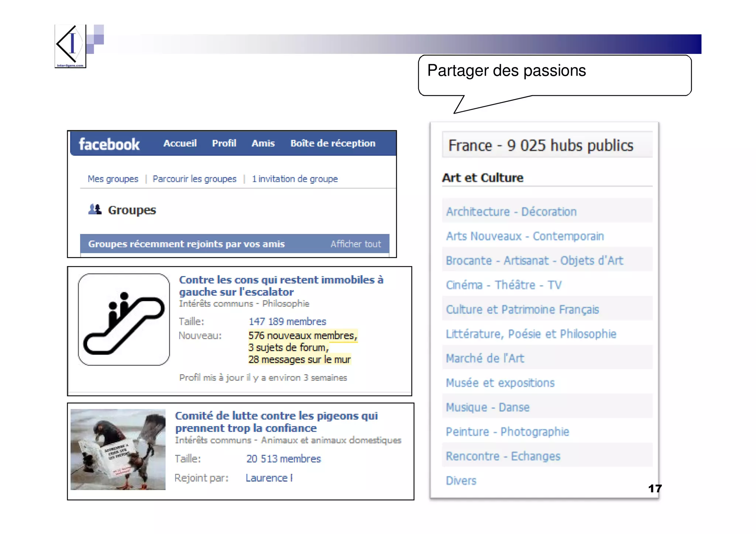Open the pigeon group photo

tap(118, 449)
